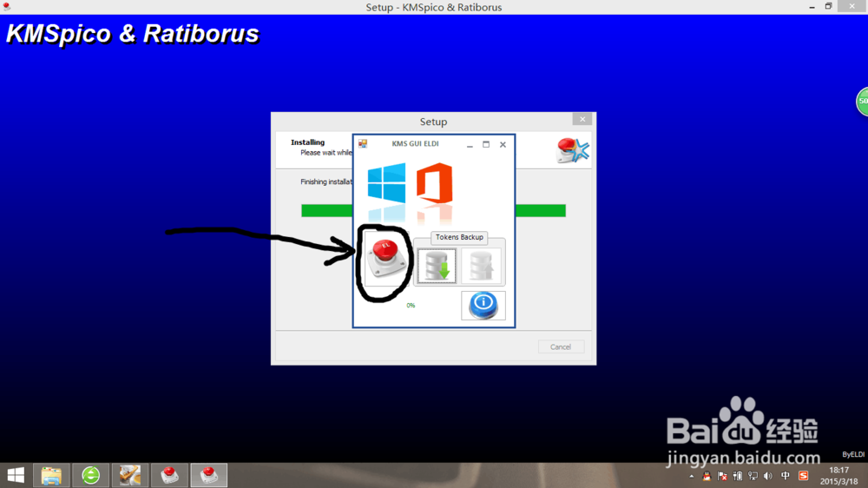This screenshot has width=868, height=488.
Task: Click the Sogou S tray icon
Action: (803, 476)
